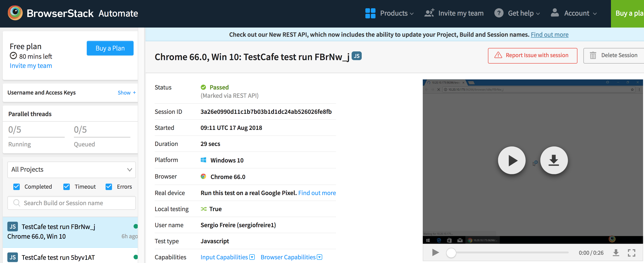
Task: Click the Account user icon
Action: [554, 12]
